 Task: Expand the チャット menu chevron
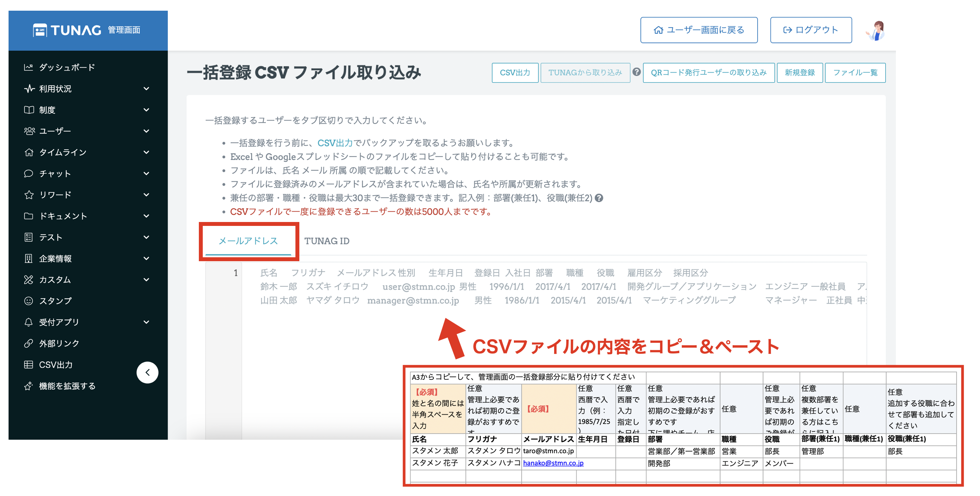(x=146, y=174)
